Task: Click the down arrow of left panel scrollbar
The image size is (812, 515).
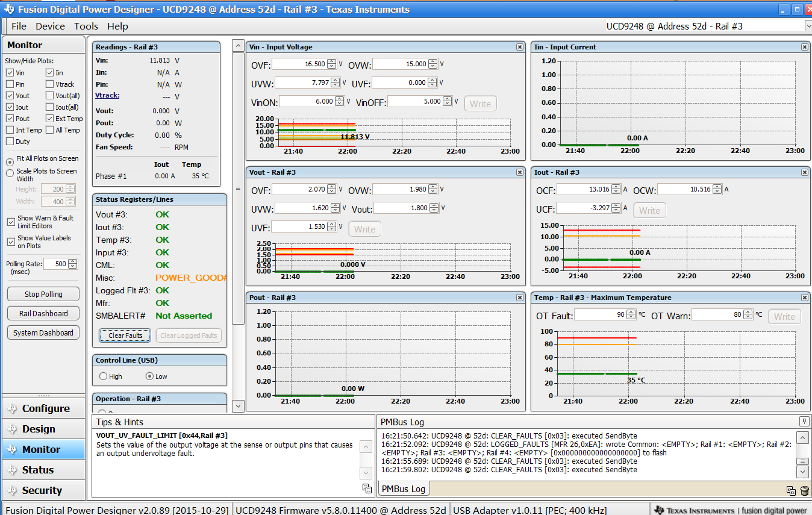Action: click(x=238, y=406)
